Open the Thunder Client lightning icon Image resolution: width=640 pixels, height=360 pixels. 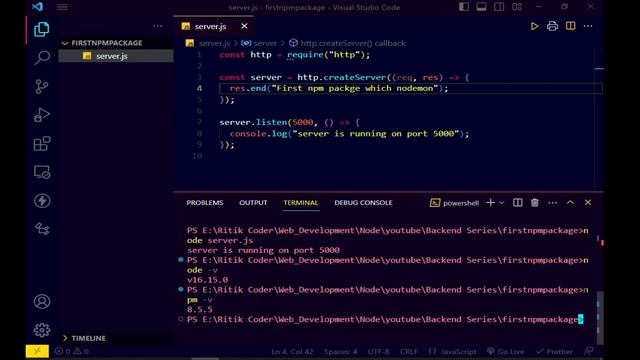(x=42, y=200)
